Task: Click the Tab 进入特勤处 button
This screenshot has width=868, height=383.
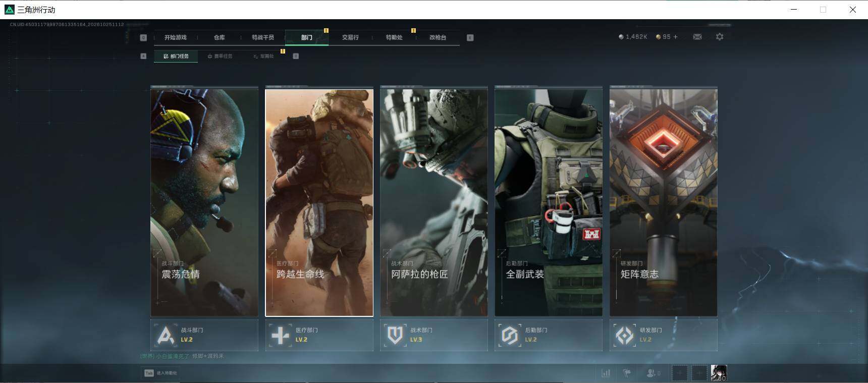Action: pyautogui.click(x=160, y=373)
